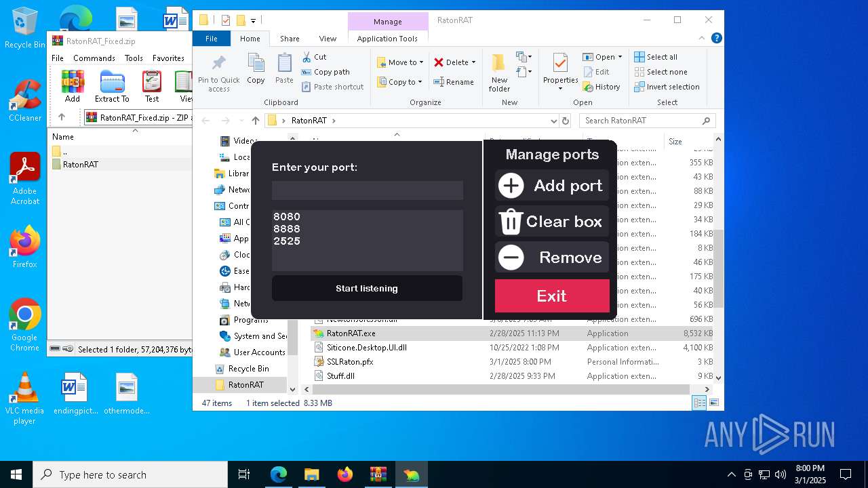Click the Clear box button
868x488 pixels.
click(x=551, y=221)
